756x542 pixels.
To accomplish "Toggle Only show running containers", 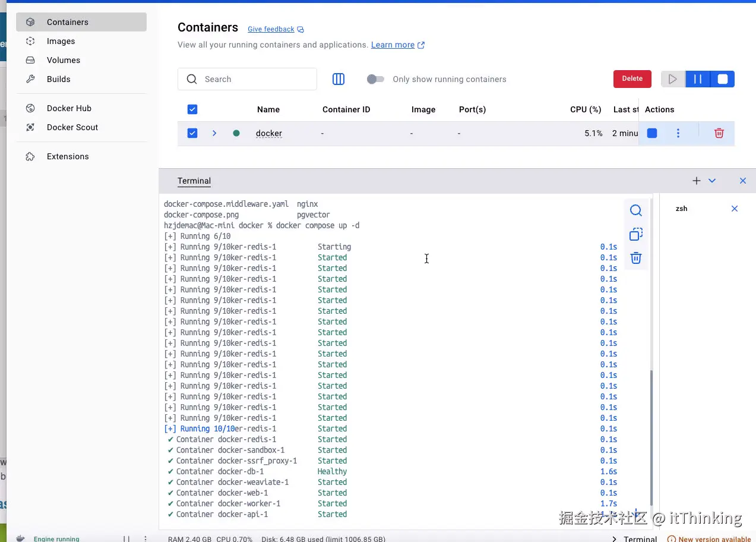I will [375, 79].
